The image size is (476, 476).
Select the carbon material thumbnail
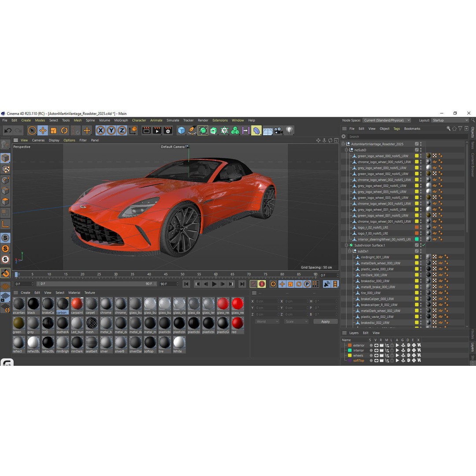63,304
